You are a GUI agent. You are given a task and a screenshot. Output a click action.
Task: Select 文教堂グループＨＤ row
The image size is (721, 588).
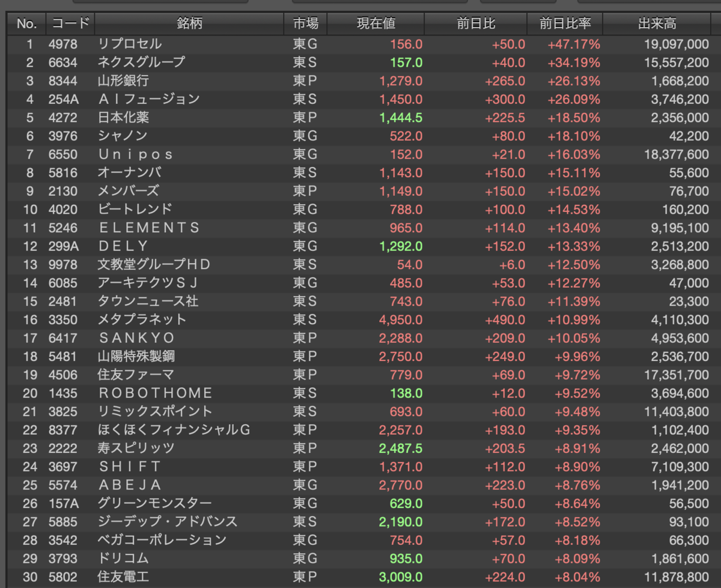point(360,264)
